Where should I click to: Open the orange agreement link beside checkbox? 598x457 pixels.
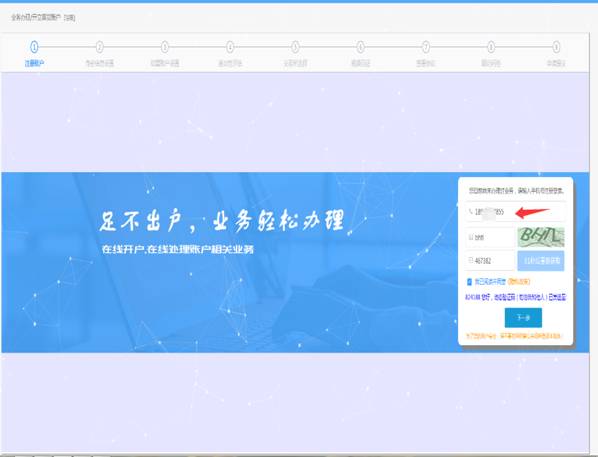click(x=519, y=282)
